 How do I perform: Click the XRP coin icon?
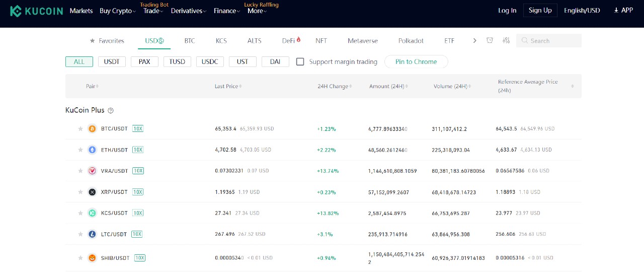tap(92, 192)
